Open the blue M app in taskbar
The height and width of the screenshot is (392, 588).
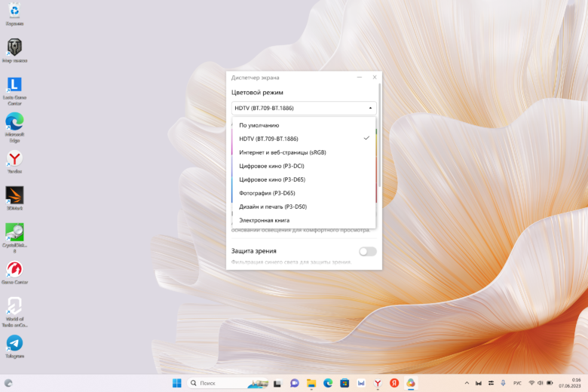point(361,383)
